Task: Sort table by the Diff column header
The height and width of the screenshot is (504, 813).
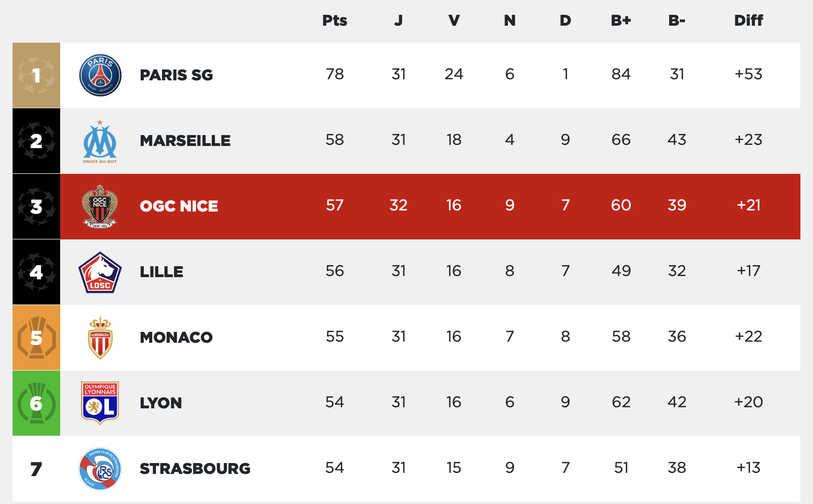Action: pos(748,20)
